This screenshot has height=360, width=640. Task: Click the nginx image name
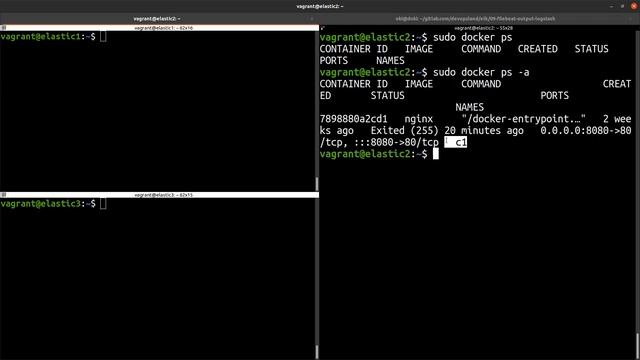419,119
